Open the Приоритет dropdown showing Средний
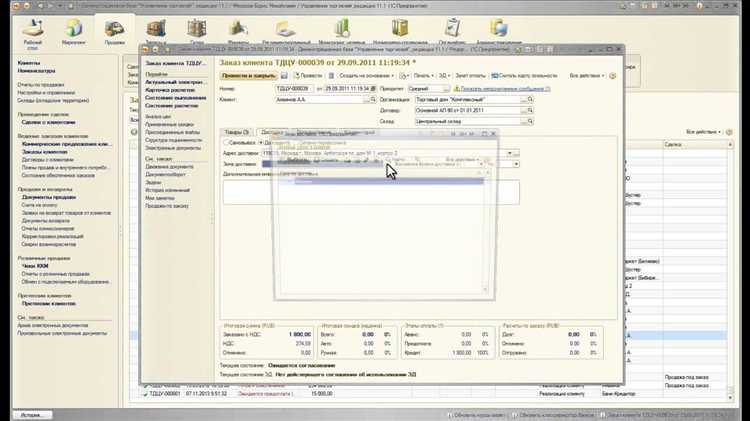 [x=446, y=89]
